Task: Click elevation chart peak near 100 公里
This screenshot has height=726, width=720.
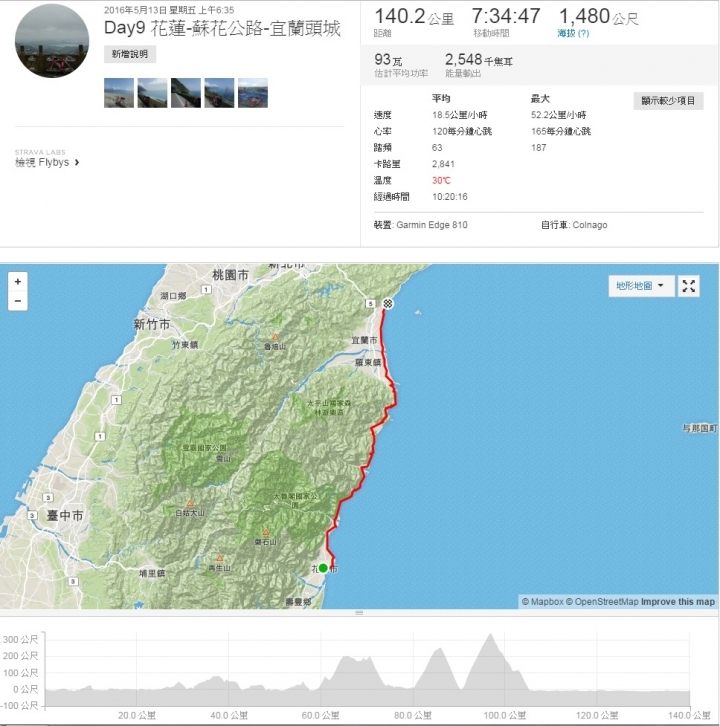Action: 490,635
